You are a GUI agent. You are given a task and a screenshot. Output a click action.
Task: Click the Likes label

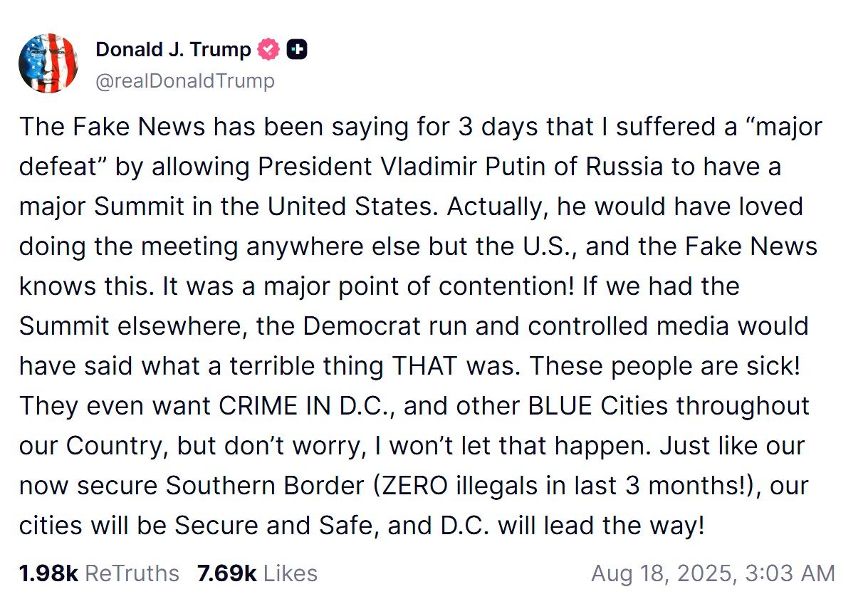point(288,573)
